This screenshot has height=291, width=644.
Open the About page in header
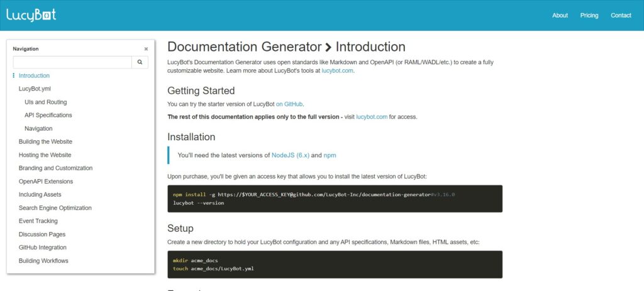(x=560, y=15)
